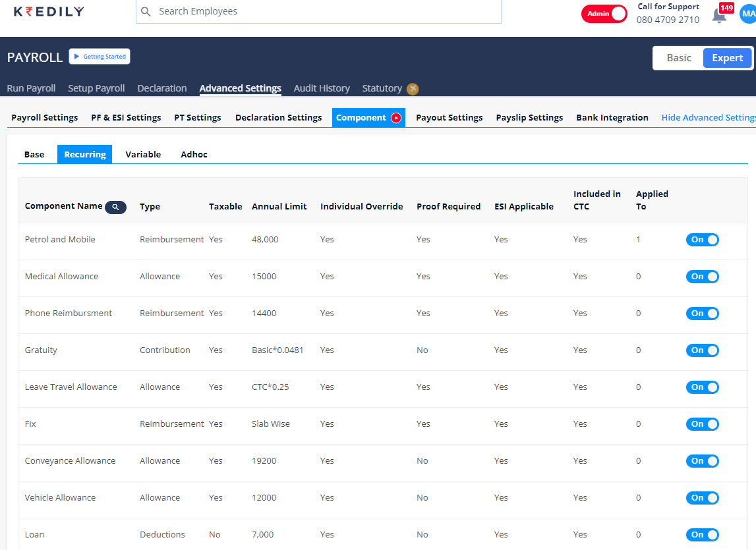
Task: Click the play icon on Getting Started
Action: [78, 56]
